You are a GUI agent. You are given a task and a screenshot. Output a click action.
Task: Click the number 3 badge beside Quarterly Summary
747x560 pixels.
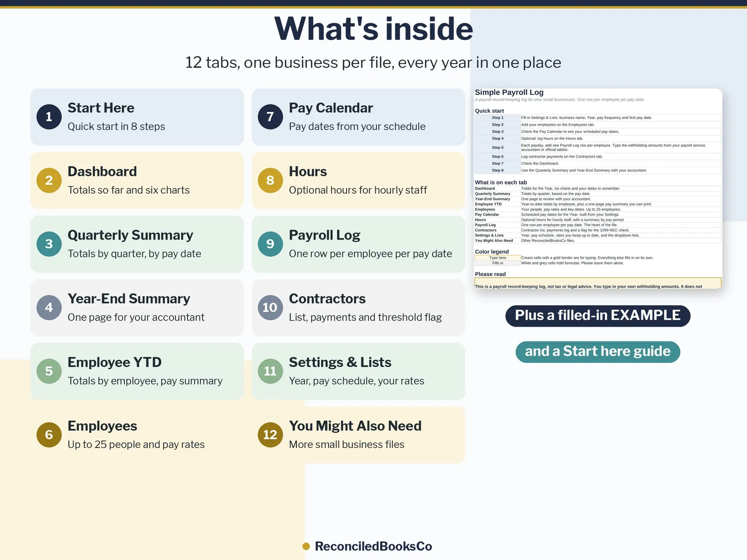tap(49, 244)
